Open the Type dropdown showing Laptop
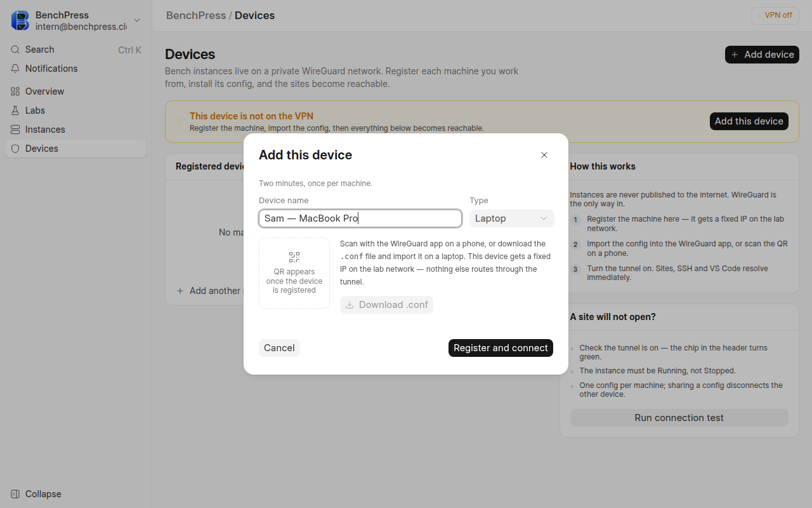This screenshot has width=812, height=508. (x=512, y=218)
